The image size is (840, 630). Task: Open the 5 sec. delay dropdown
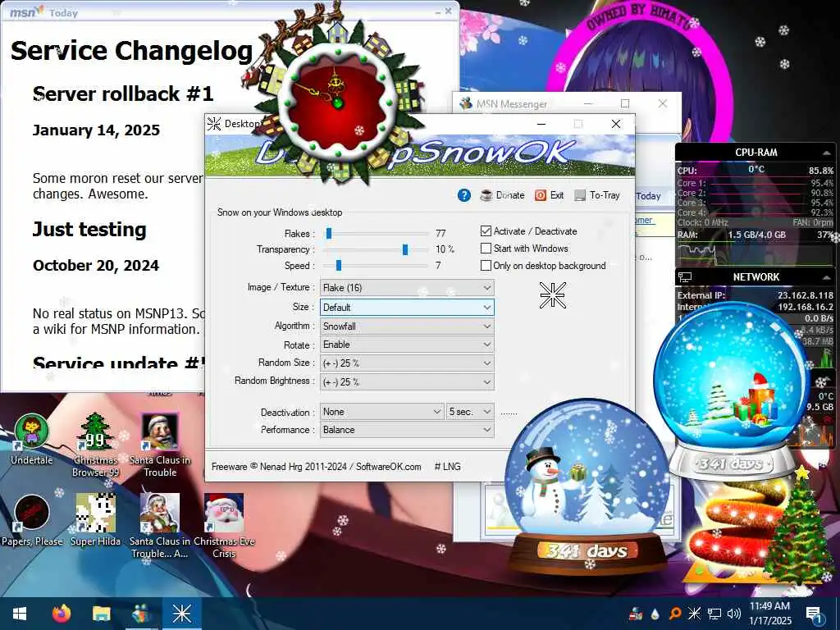pos(470,412)
